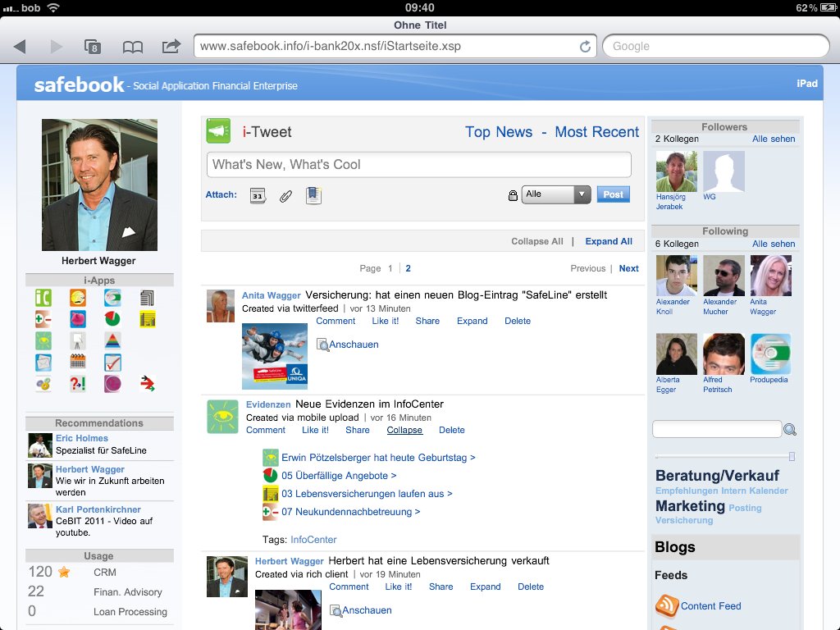Click Expand All in the feed
The height and width of the screenshot is (630, 840).
[x=609, y=242]
